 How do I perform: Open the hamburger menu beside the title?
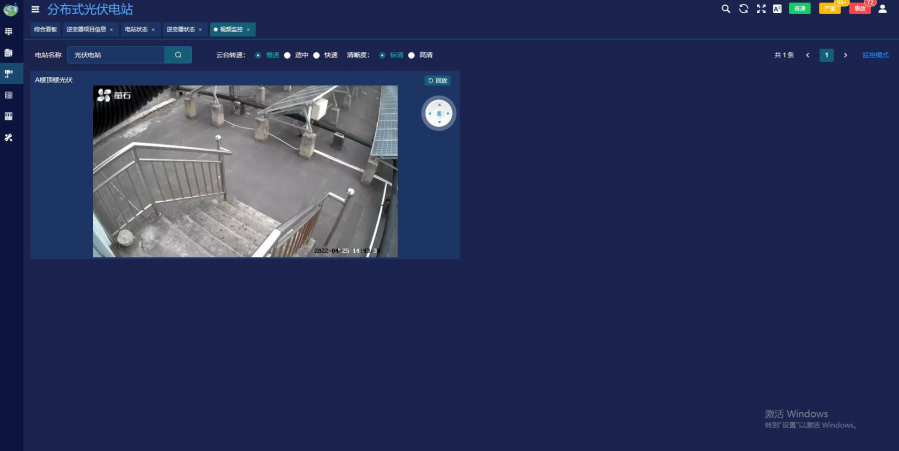tap(36, 9)
